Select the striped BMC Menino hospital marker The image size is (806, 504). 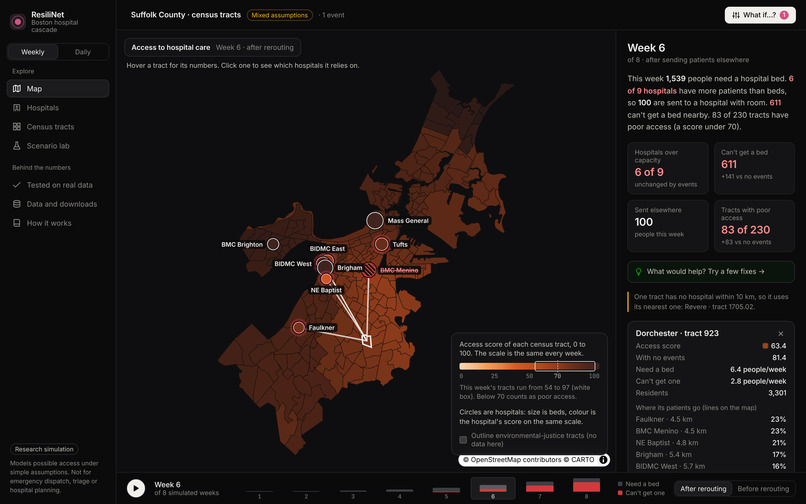click(369, 269)
